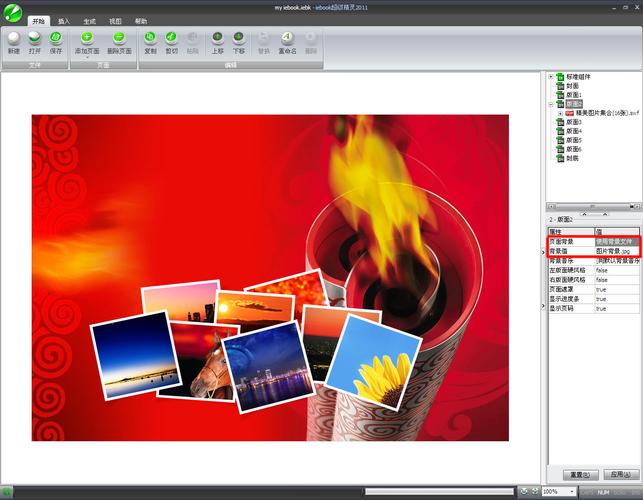The width and height of the screenshot is (643, 500).
Task: Click the horizontal scrollbar under the canvas
Action: click(438, 491)
